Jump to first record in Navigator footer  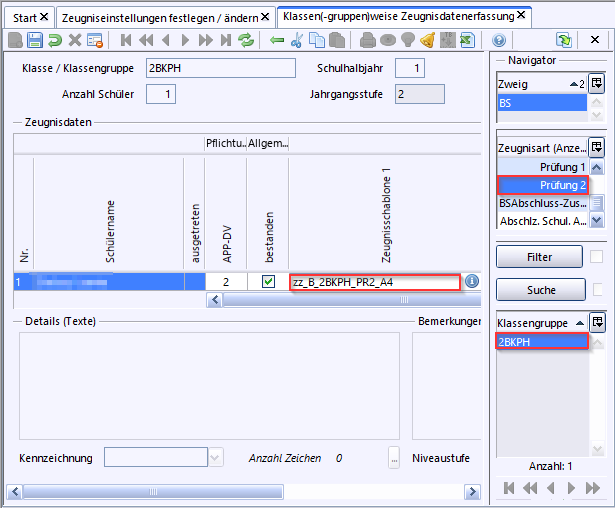coord(509,488)
